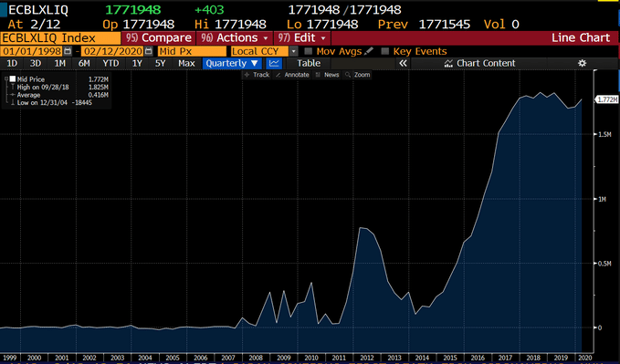This screenshot has height=364, width=620.
Task: Select the Max range tab
Action: click(x=186, y=63)
